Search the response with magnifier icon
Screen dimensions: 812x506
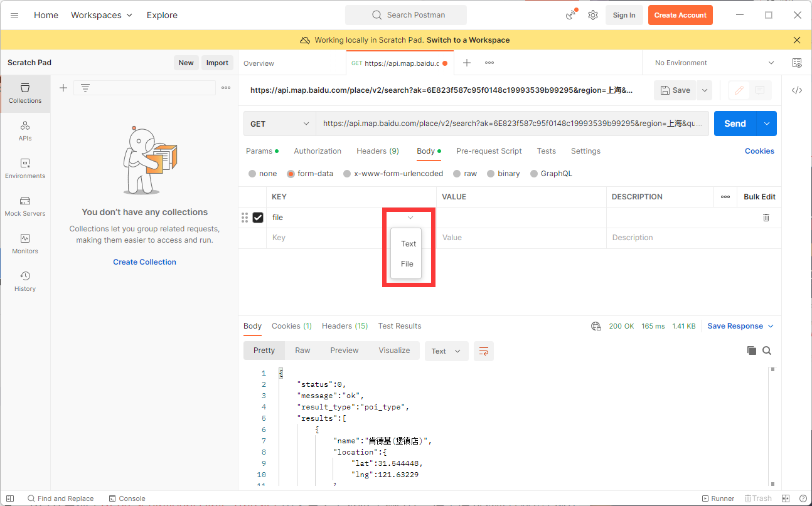(767, 351)
